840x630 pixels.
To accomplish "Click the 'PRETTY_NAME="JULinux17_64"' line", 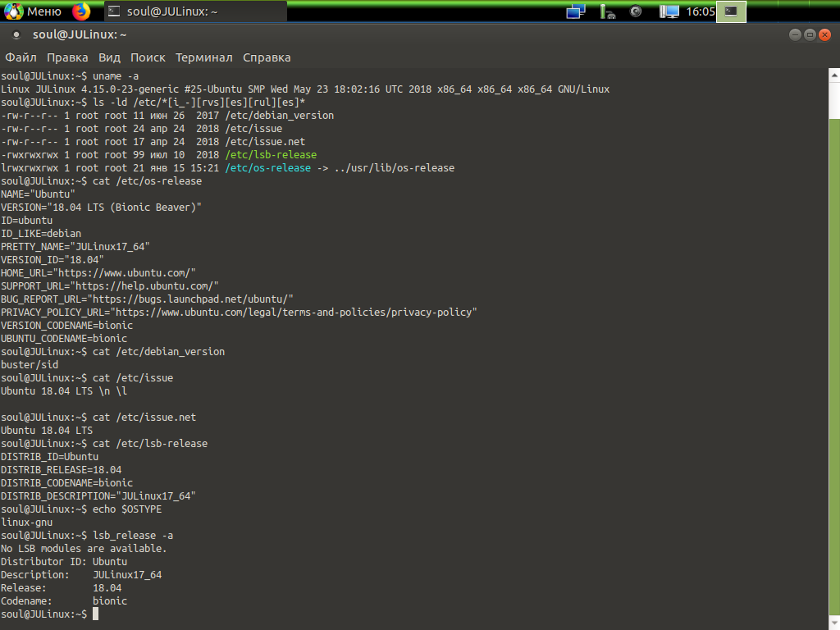I will 75,247.
